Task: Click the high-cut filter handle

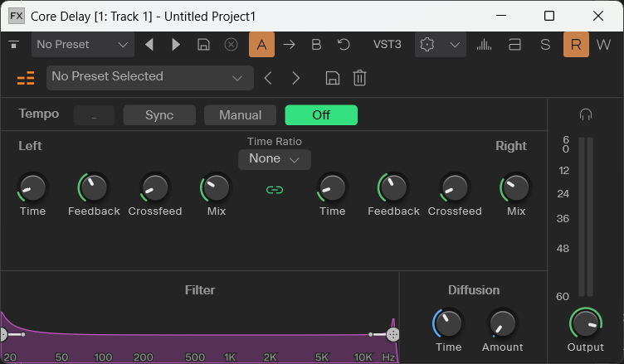Action: pyautogui.click(x=392, y=334)
